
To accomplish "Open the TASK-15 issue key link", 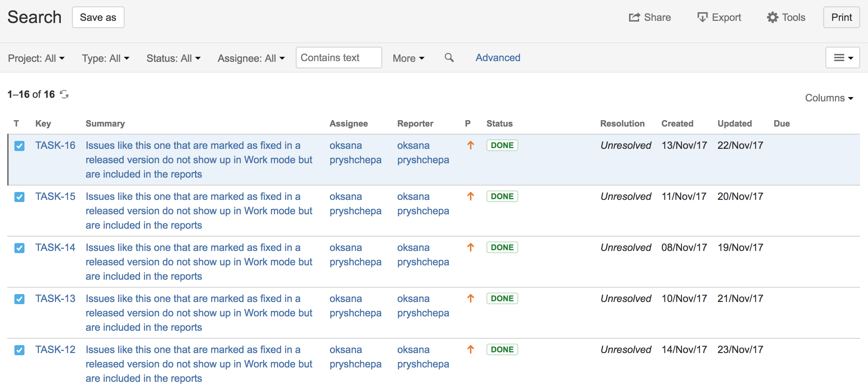I will [55, 196].
